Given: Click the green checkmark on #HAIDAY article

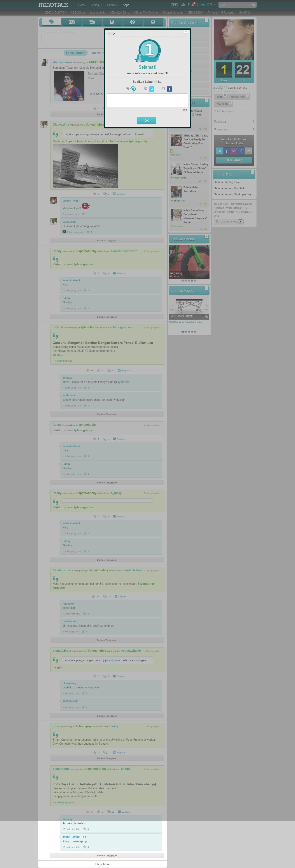Looking at the screenshot, I should tap(172, 151).
